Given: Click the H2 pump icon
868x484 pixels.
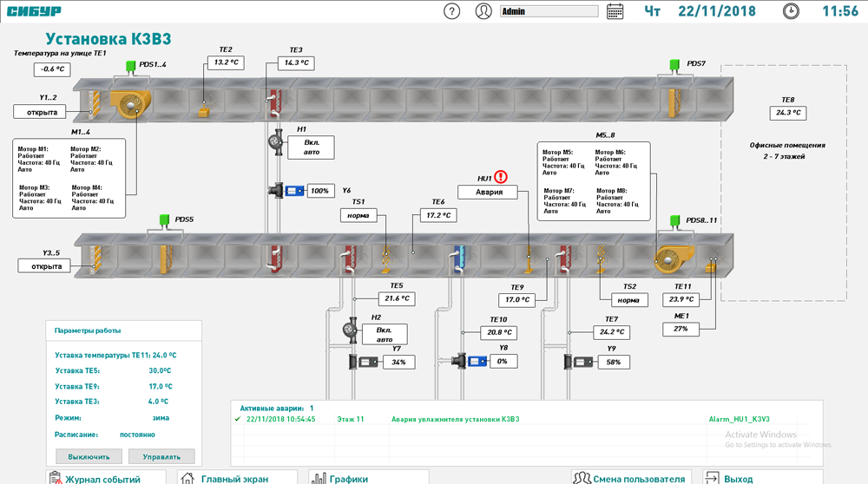Looking at the screenshot, I should 351,330.
